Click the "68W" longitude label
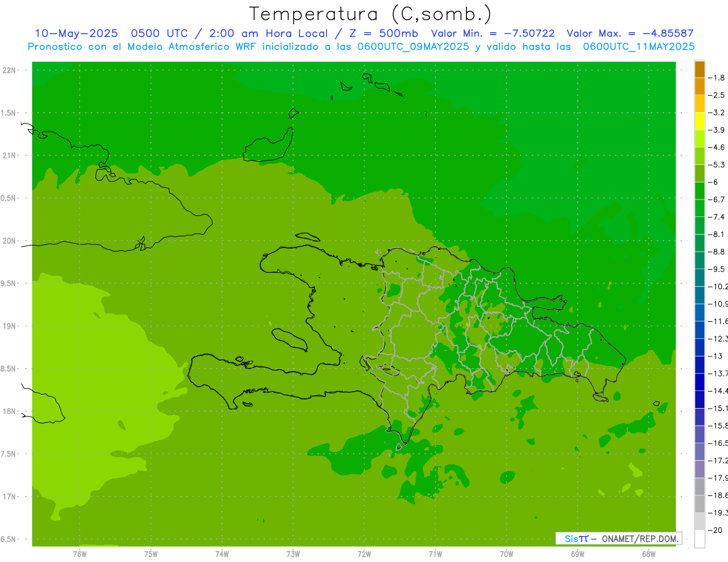Image resolution: width=728 pixels, height=562 pixels. click(649, 554)
